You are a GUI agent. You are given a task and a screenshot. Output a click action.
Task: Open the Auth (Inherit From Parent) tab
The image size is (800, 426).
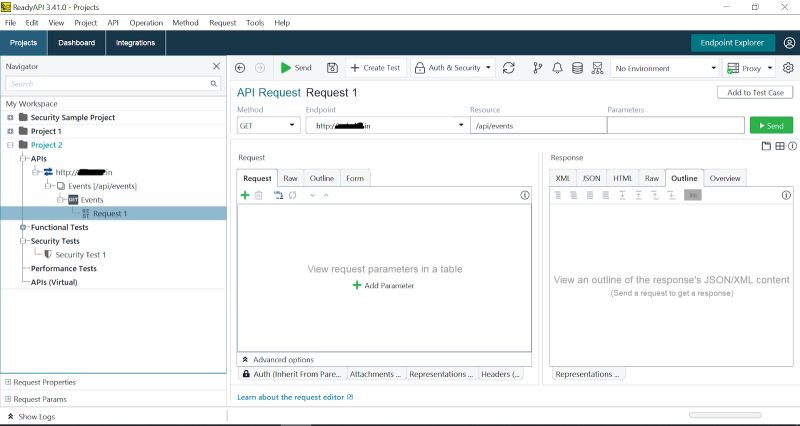292,374
